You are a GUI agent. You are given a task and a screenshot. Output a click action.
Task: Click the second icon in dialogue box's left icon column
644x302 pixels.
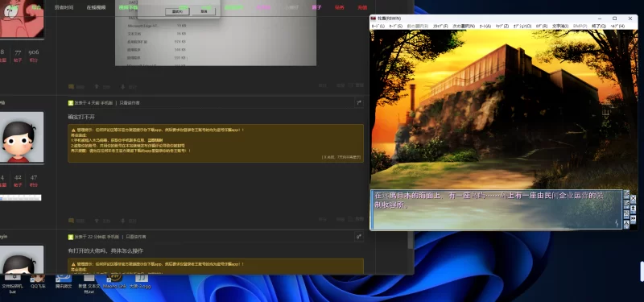(x=626, y=205)
